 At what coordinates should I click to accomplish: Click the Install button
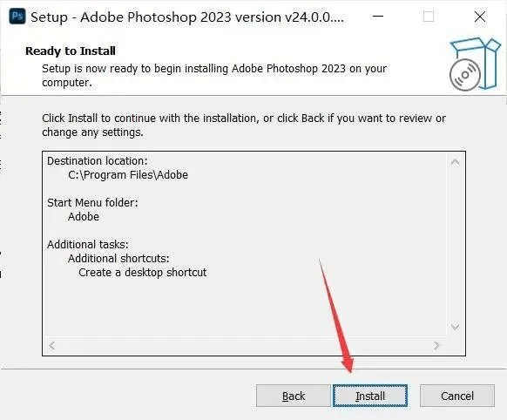pyautogui.click(x=370, y=396)
